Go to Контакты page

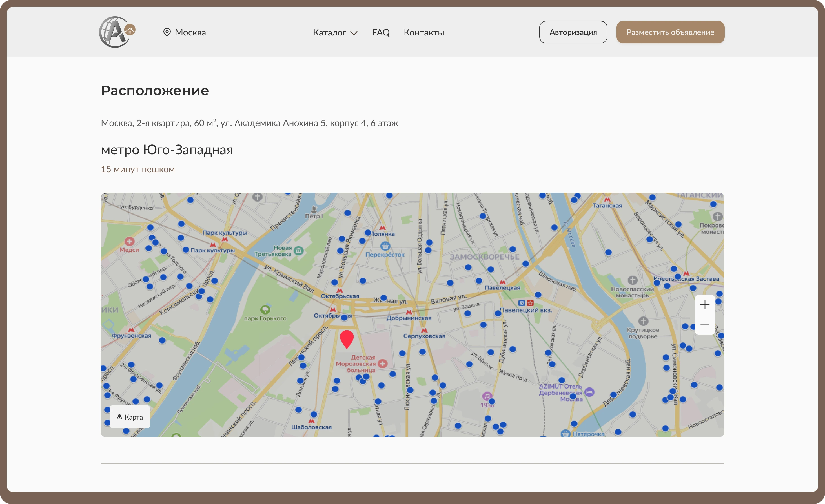tap(424, 32)
